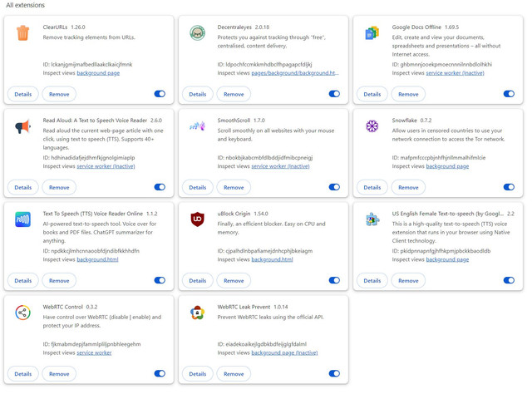Screen dimensions: 532x394
Task: Inspect Read Aloud service worker link
Action: [106, 166]
